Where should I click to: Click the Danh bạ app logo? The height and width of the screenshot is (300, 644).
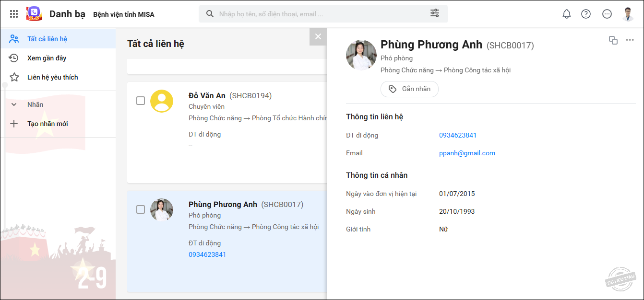[x=34, y=14]
